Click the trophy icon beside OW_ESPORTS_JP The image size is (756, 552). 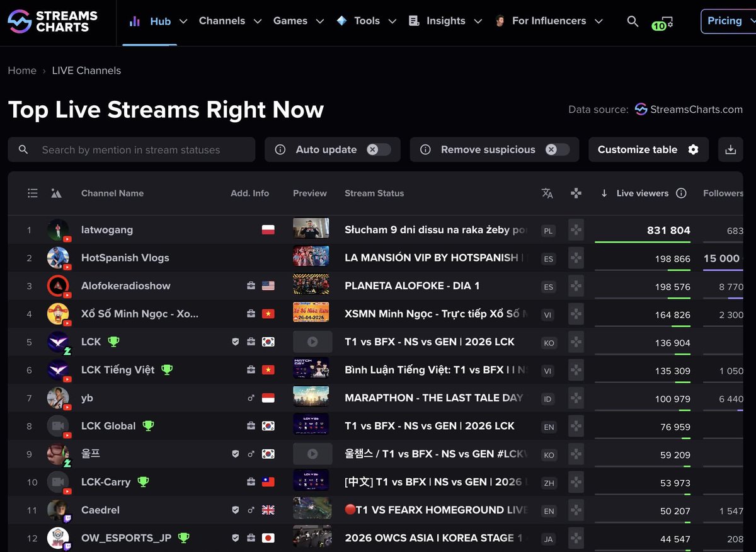[x=183, y=538]
